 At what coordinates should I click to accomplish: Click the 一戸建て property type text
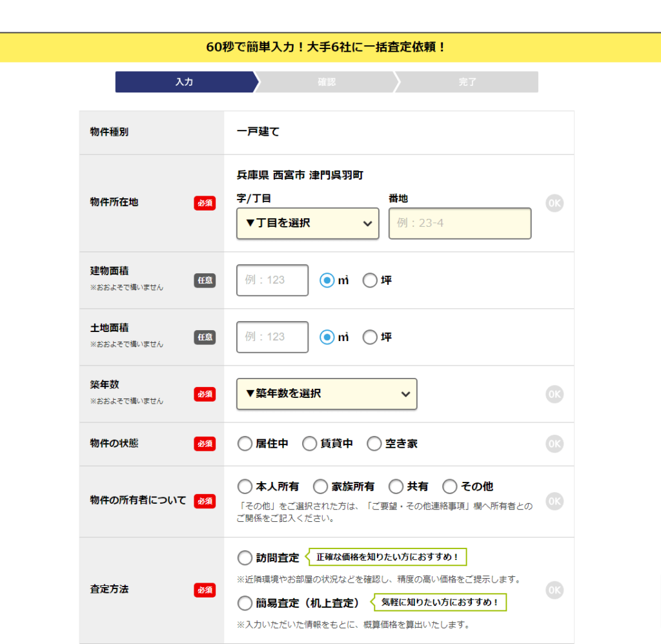tap(258, 132)
